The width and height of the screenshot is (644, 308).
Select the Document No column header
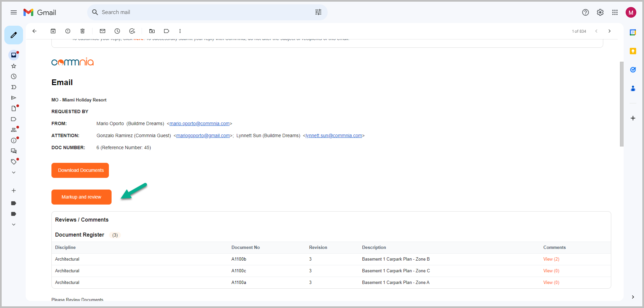click(246, 247)
